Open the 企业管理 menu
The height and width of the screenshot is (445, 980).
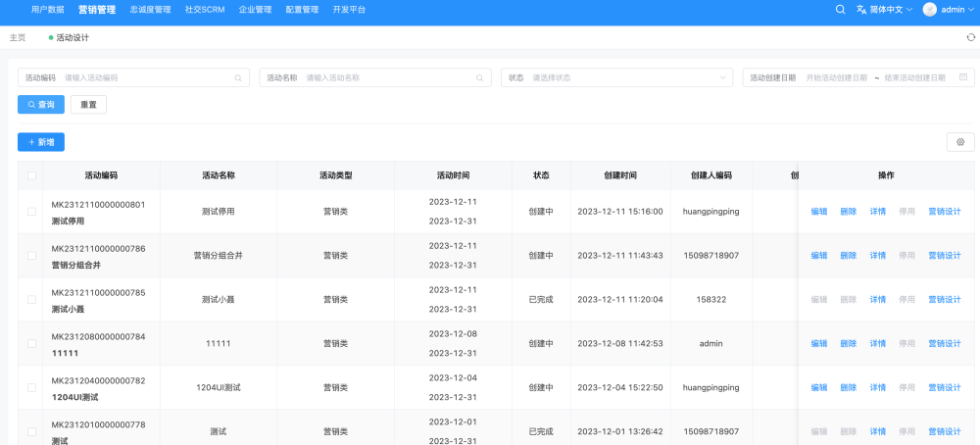[x=255, y=10]
